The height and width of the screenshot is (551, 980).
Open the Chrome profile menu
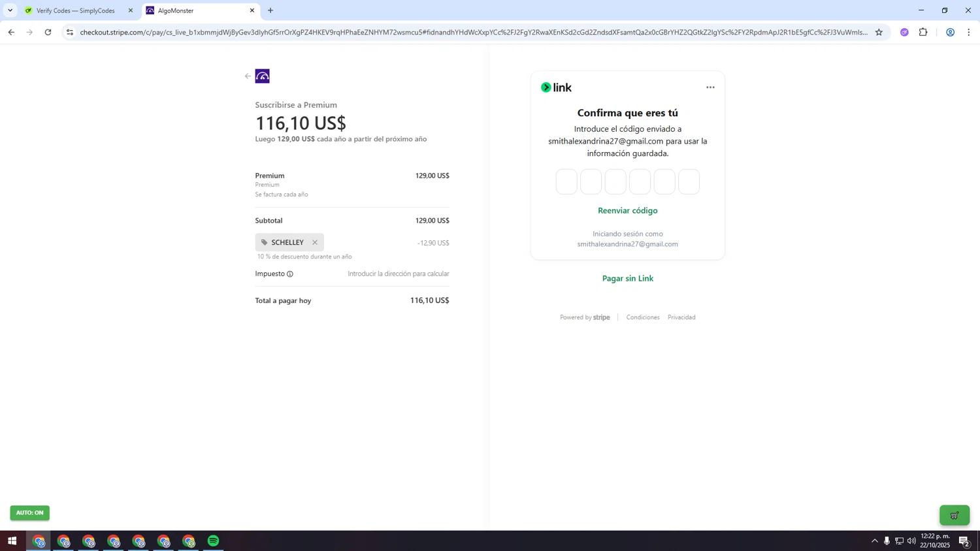(951, 32)
